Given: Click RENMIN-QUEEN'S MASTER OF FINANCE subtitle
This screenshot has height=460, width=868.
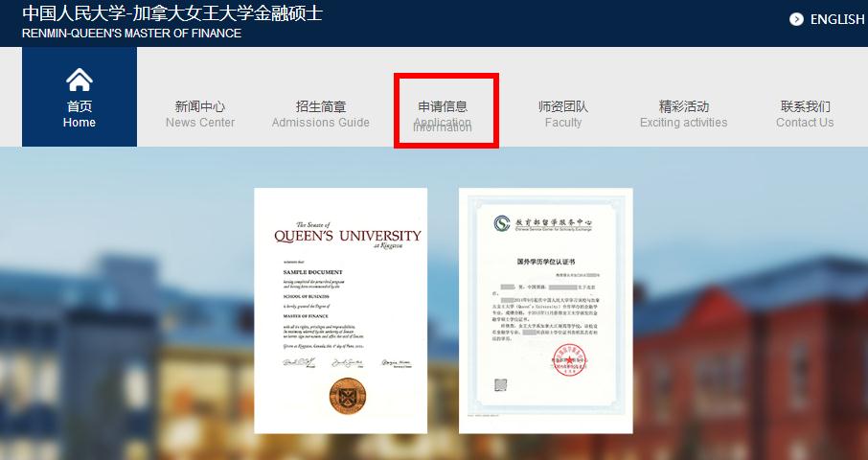Looking at the screenshot, I should [131, 34].
